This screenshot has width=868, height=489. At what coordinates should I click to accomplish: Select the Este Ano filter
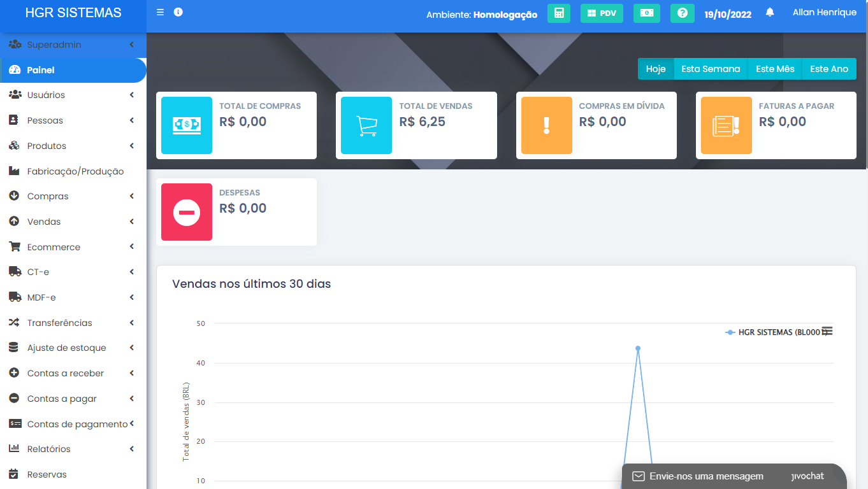829,69
